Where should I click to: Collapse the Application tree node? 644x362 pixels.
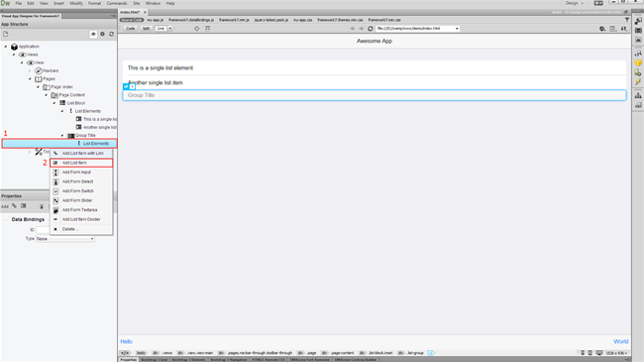[x=6, y=47]
